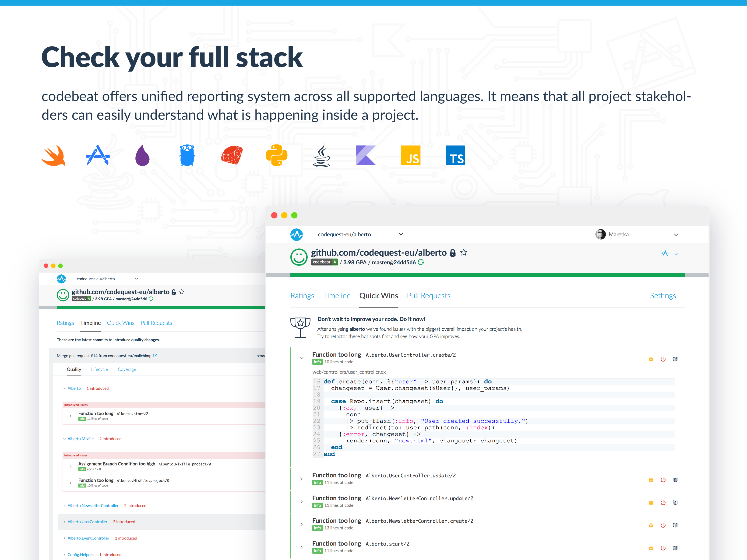Click the Kotlin logo icon
This screenshot has height=560, width=747.
coord(366,155)
